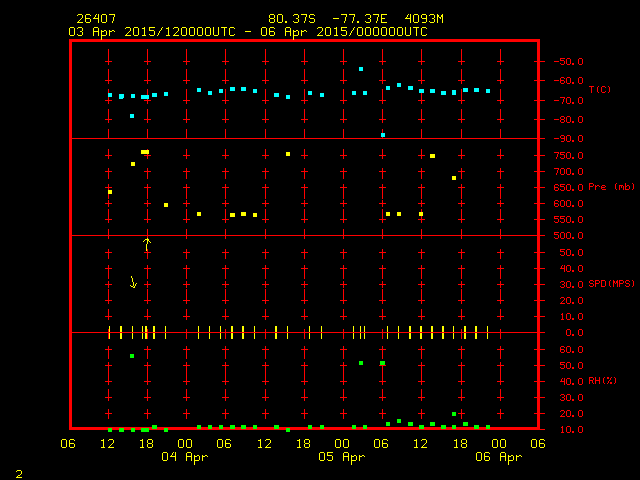640x480 pixels.
Task: Click the upward-pointing yellow wind arrow
Action: pos(147,243)
